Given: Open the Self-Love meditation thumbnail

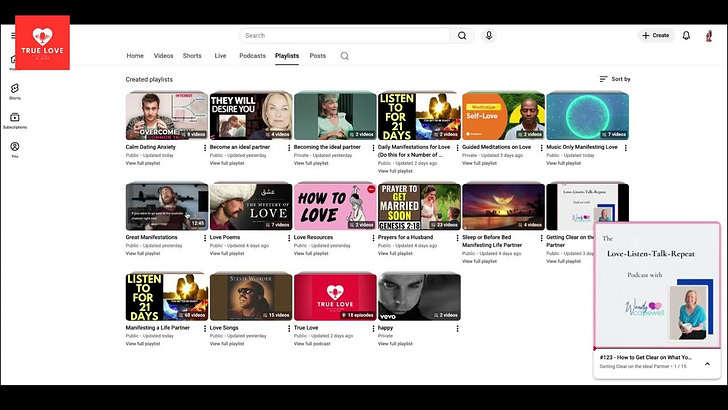Looking at the screenshot, I should click(503, 116).
